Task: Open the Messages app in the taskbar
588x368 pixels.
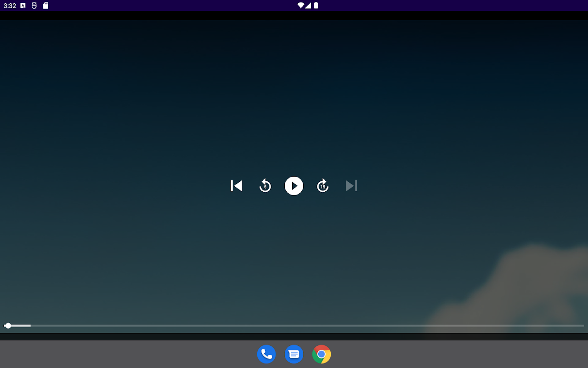Action: click(x=294, y=354)
